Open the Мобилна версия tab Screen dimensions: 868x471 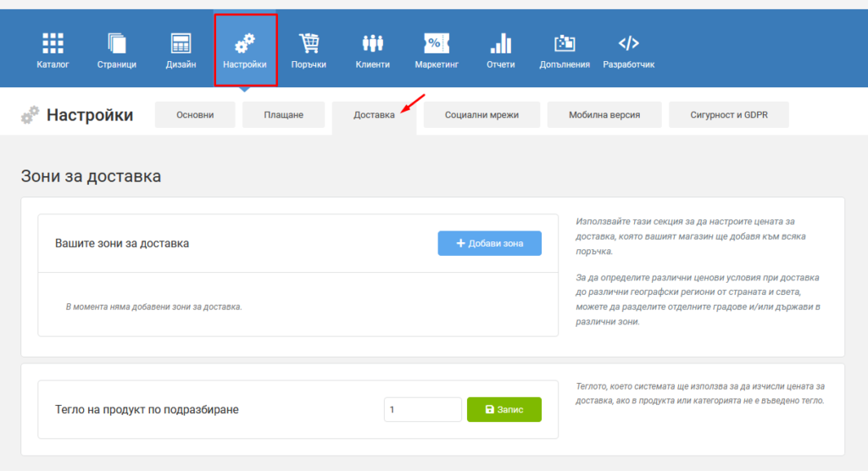pyautogui.click(x=604, y=114)
